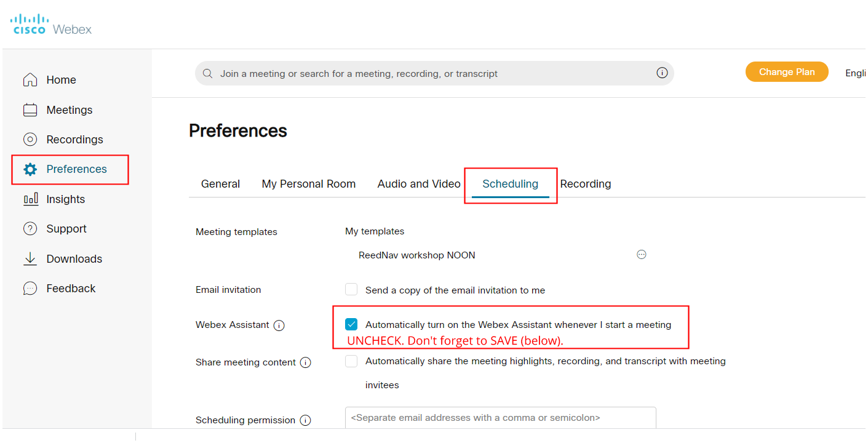Open options menu for ReedNav workshop NOON
This screenshot has height=443, width=868.
642,255
